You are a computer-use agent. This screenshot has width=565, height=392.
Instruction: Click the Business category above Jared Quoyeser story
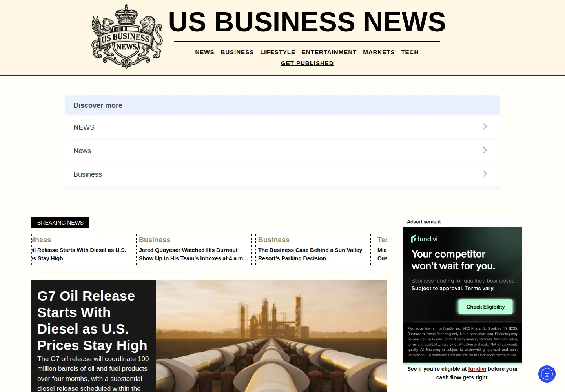pyautogui.click(x=155, y=240)
